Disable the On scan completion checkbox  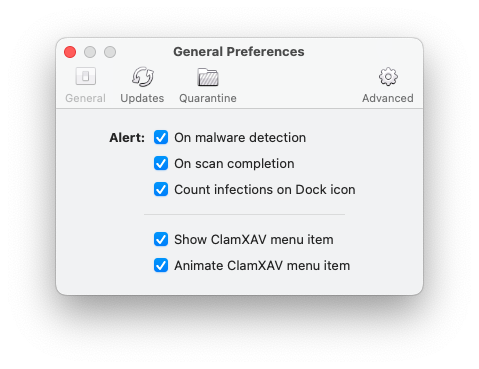pyautogui.click(x=161, y=163)
